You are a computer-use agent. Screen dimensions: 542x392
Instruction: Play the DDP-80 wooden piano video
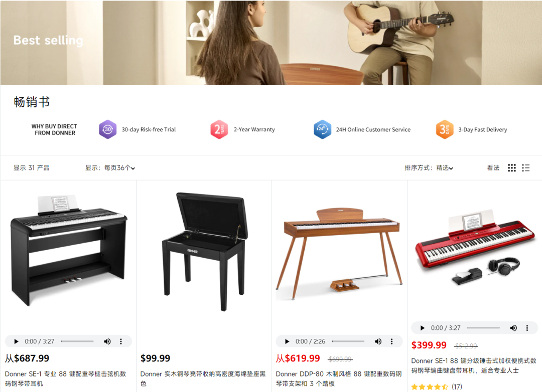(287, 341)
